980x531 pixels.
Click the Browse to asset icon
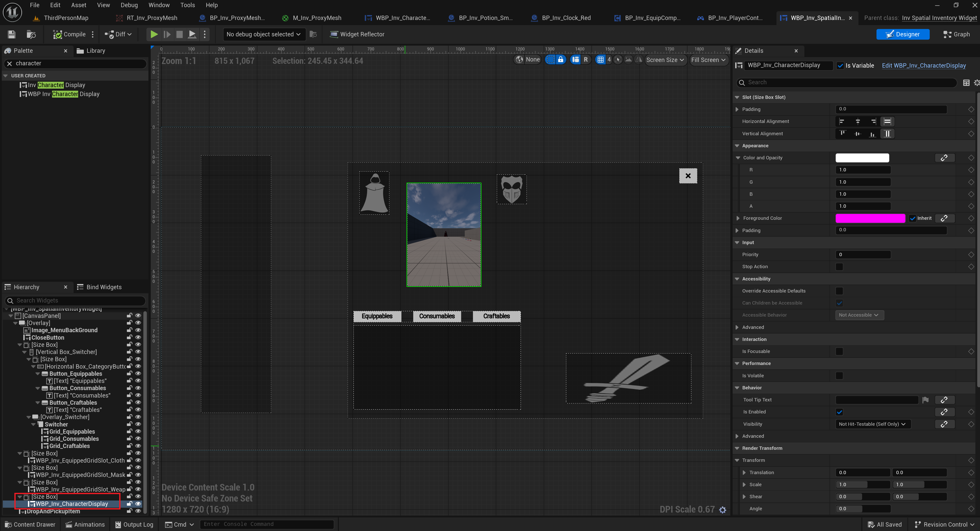pos(31,34)
